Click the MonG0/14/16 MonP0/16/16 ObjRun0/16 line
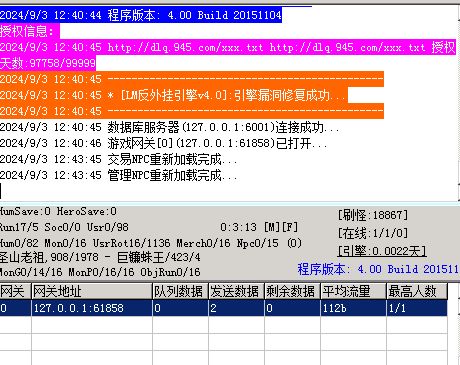Image resolution: width=460 pixels, height=365 pixels. 100,272
